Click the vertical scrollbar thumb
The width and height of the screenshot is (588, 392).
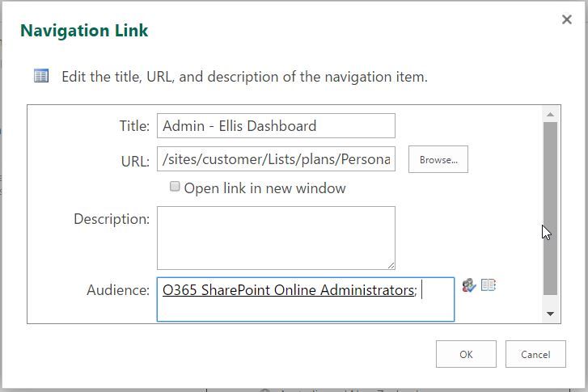click(x=550, y=209)
